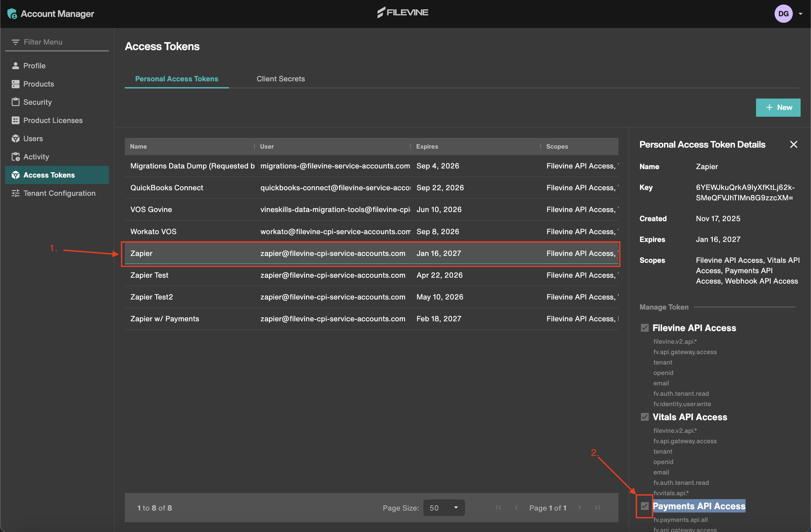Open the Security section
The image size is (811, 532).
[x=57, y=102]
